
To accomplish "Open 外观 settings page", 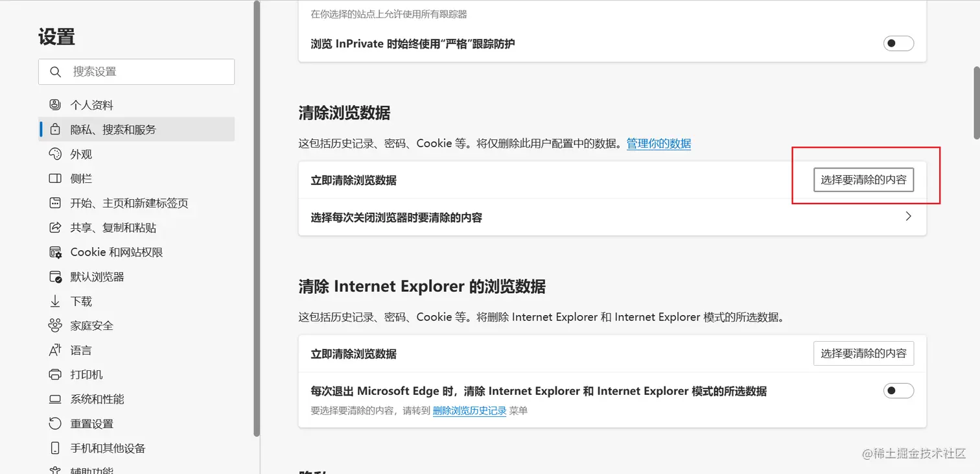I will pyautogui.click(x=137, y=154).
